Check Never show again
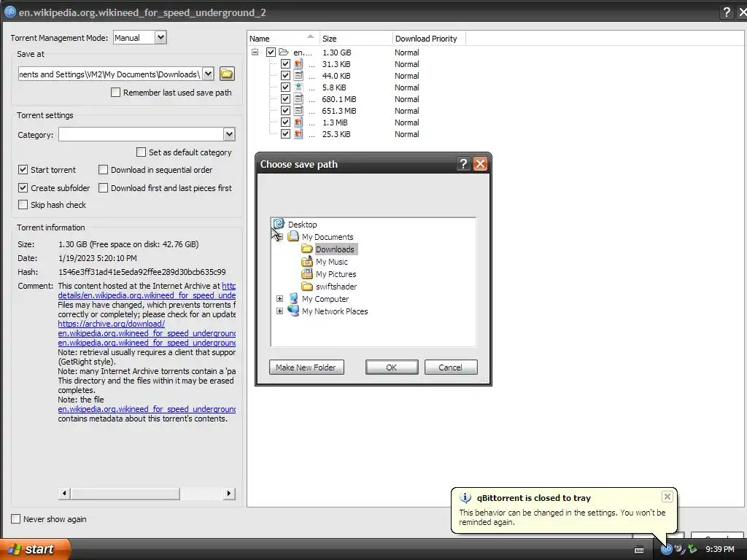Viewport: 747px width, 560px height. [x=16, y=518]
